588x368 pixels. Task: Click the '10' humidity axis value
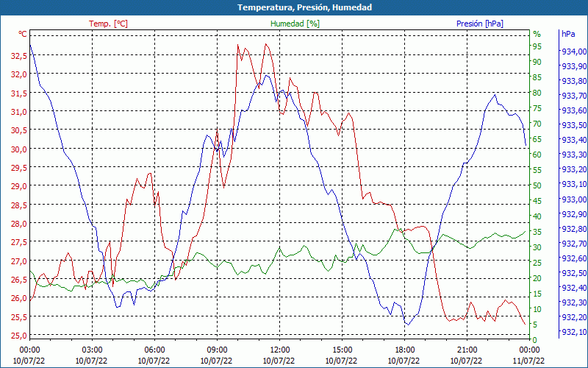tap(537, 309)
